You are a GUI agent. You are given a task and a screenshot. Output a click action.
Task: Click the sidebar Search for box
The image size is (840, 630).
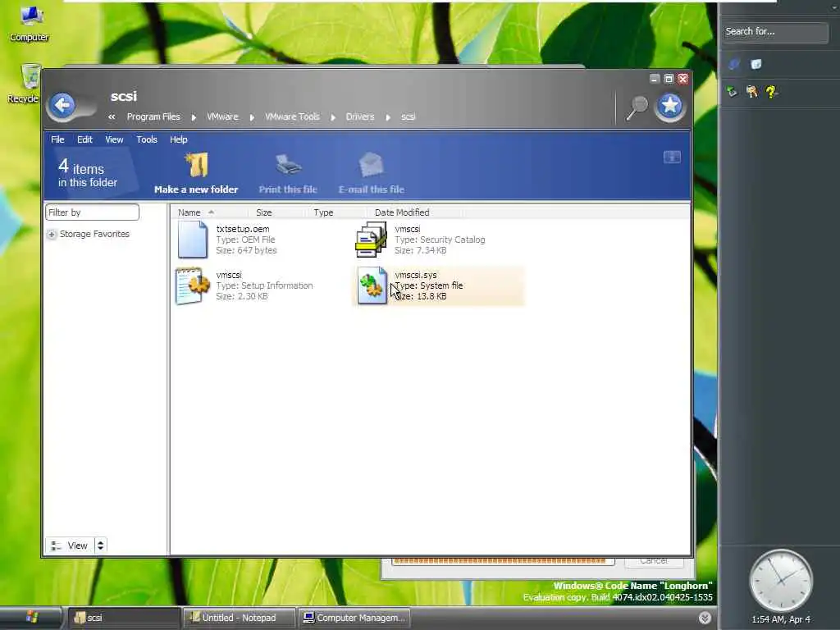coord(774,32)
